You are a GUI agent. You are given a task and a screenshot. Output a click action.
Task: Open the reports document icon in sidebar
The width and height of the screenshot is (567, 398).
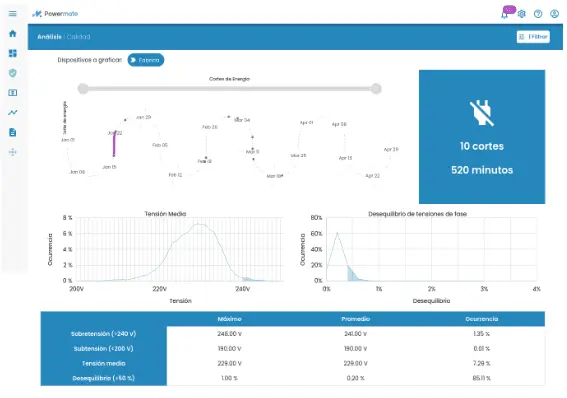pos(13,132)
